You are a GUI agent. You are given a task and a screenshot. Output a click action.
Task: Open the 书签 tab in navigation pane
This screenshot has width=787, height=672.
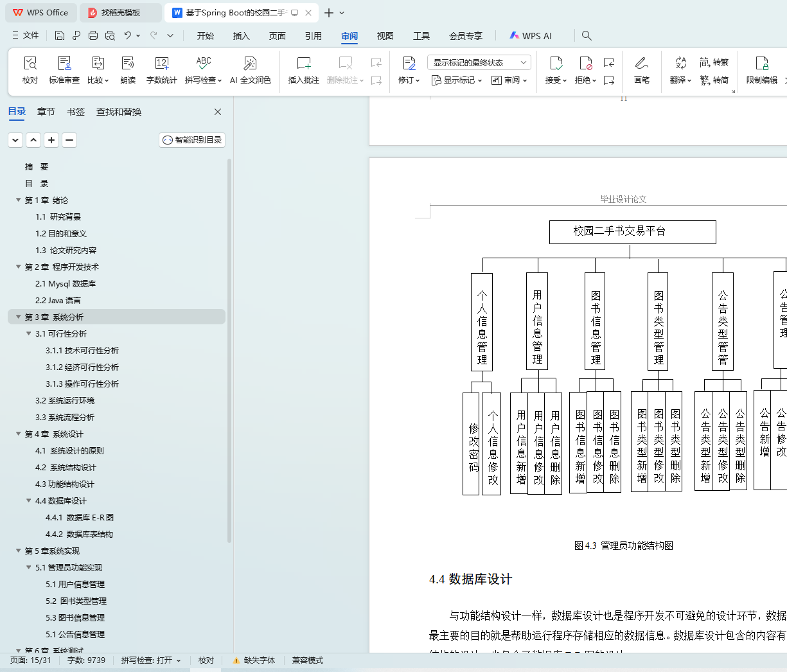click(76, 112)
